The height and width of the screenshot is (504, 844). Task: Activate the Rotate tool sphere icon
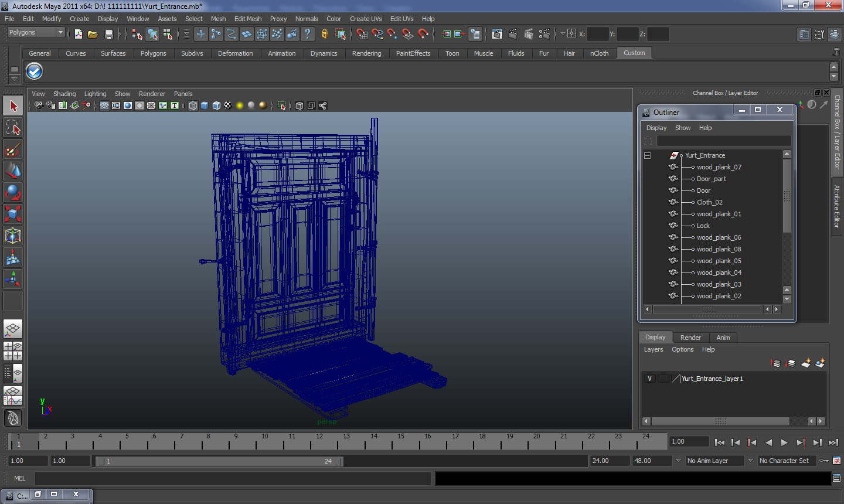pos(13,192)
